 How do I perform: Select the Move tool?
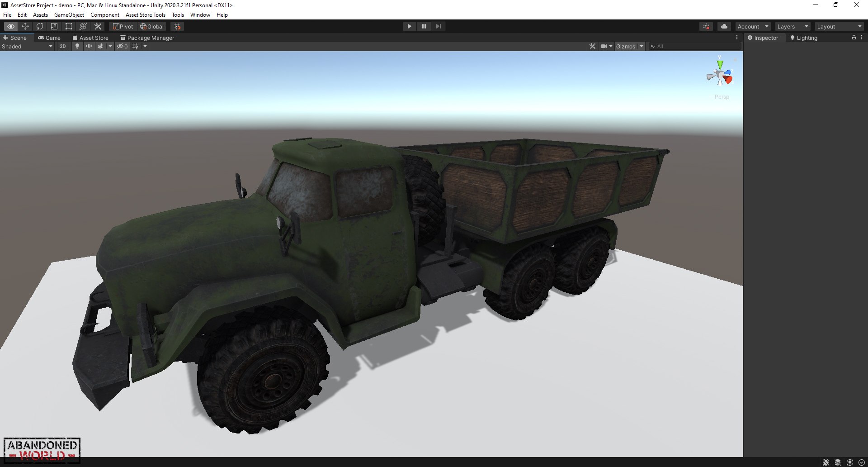tap(25, 26)
